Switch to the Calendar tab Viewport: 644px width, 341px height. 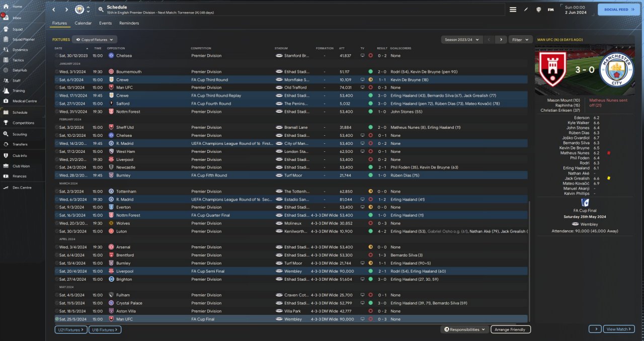83,23
